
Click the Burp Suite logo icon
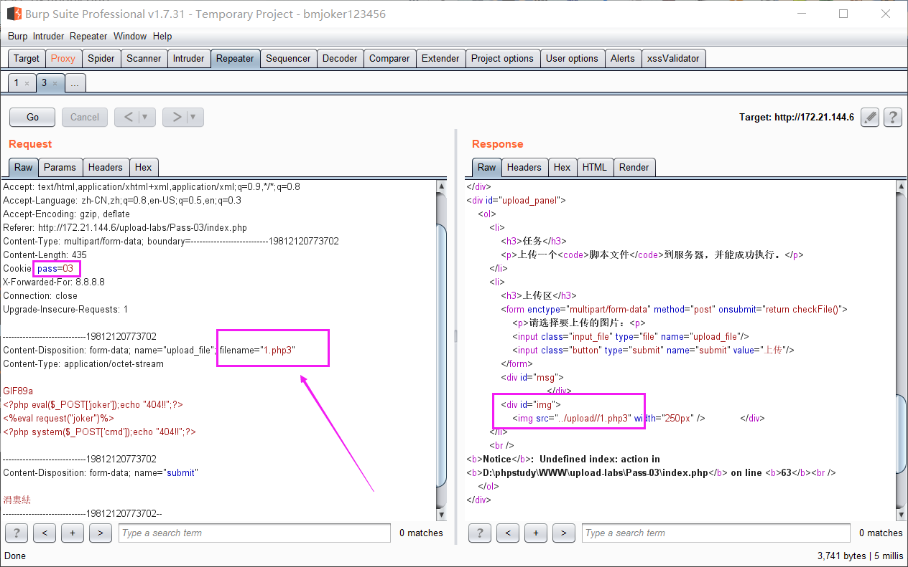(14, 13)
